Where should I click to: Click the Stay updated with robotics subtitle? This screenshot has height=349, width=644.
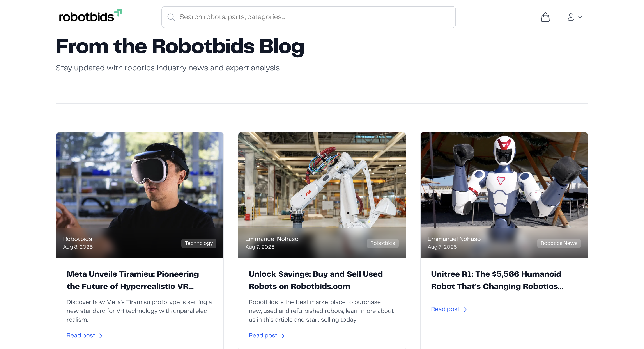[168, 68]
